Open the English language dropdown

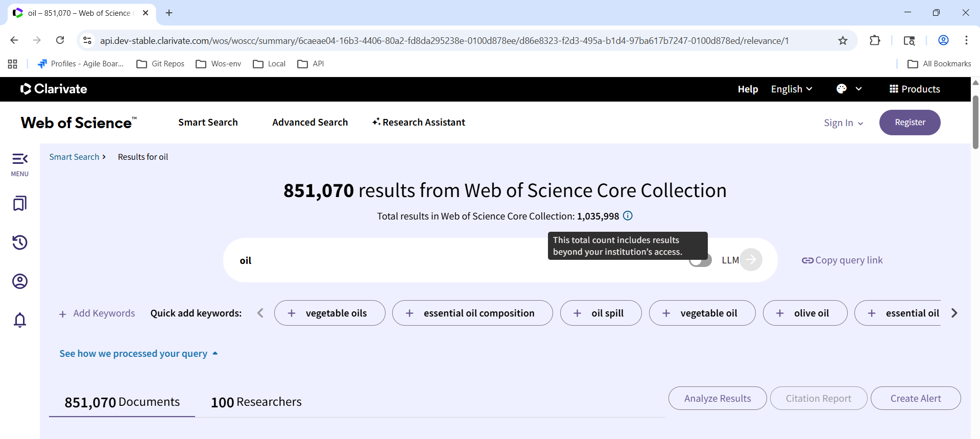click(x=792, y=89)
